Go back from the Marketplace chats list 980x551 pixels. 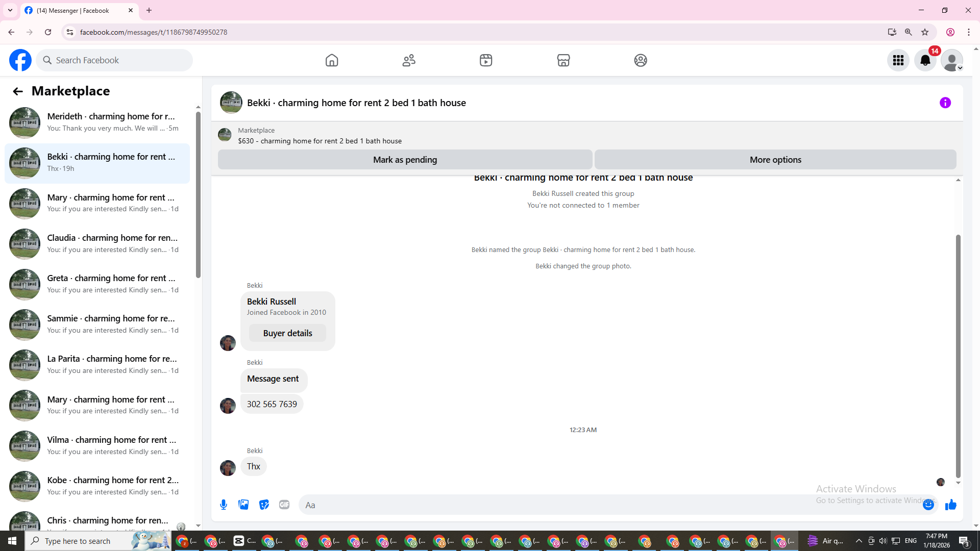tap(18, 91)
